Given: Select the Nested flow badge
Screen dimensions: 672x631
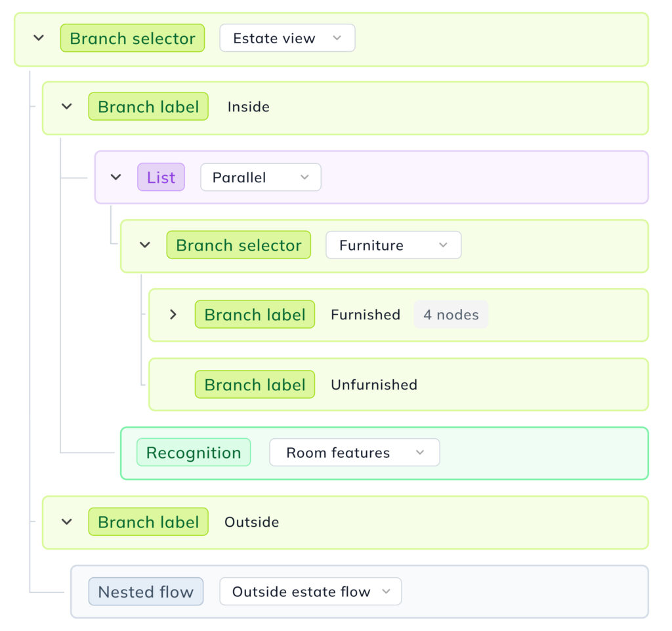Looking at the screenshot, I should 146,591.
